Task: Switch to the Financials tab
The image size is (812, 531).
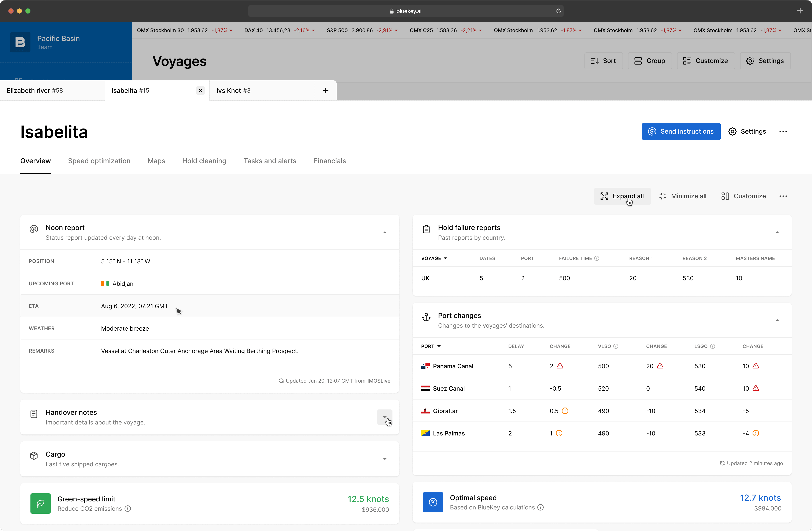Action: (x=329, y=161)
